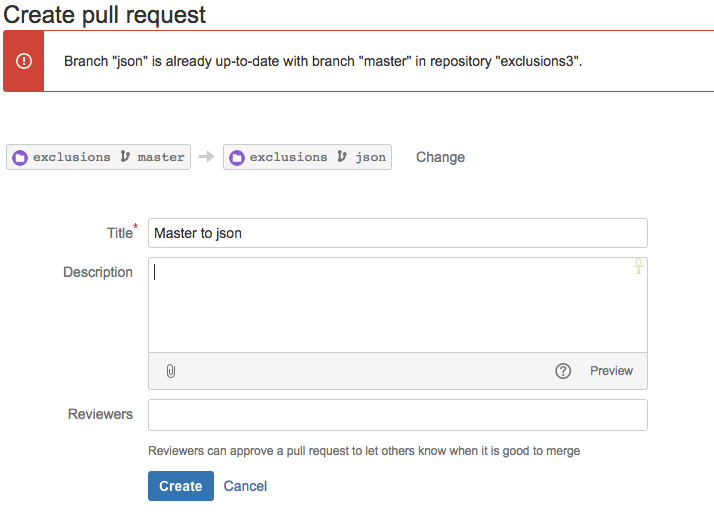The width and height of the screenshot is (714, 528).
Task: Click the reviewers help text about approving
Action: [x=364, y=451]
